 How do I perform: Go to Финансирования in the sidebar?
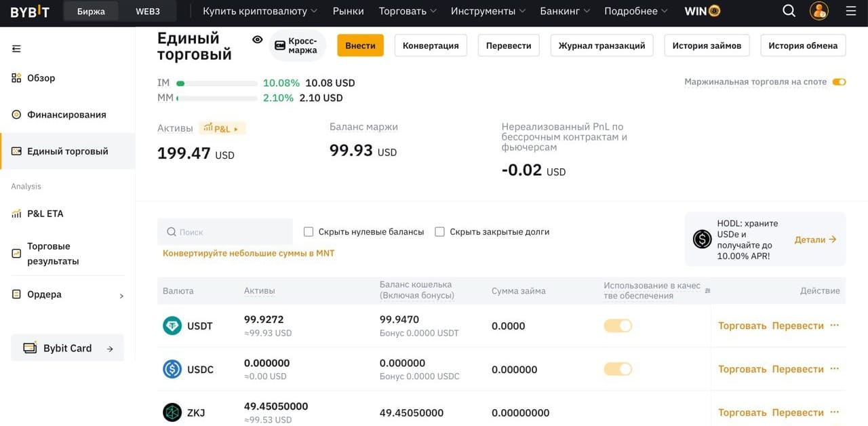68,115
